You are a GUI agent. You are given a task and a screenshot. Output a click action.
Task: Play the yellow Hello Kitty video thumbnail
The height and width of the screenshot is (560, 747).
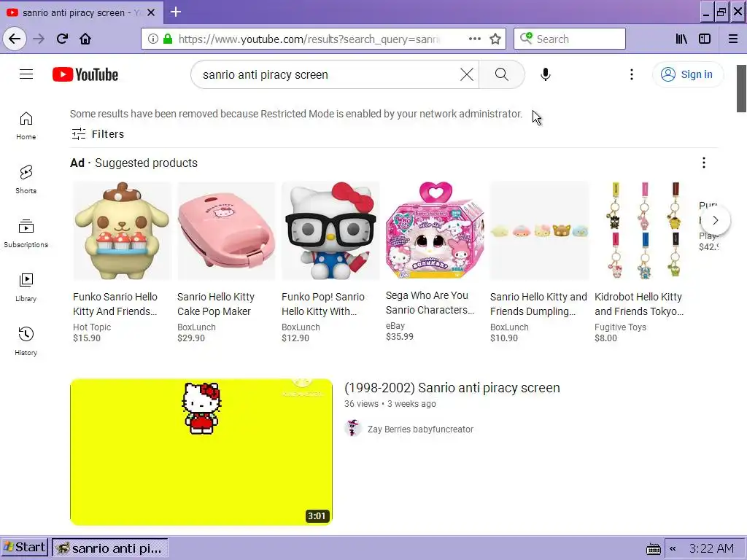click(x=201, y=452)
